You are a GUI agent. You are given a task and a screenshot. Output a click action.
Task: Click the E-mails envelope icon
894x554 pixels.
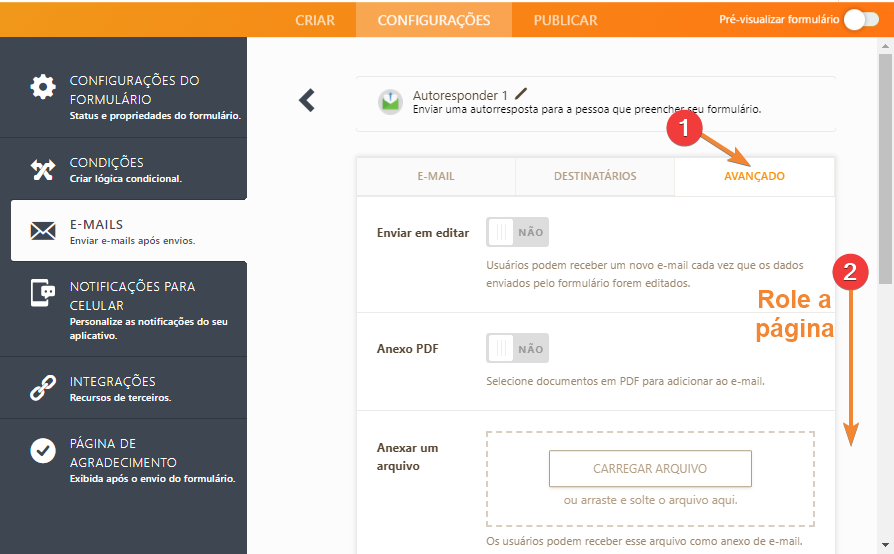(x=43, y=231)
